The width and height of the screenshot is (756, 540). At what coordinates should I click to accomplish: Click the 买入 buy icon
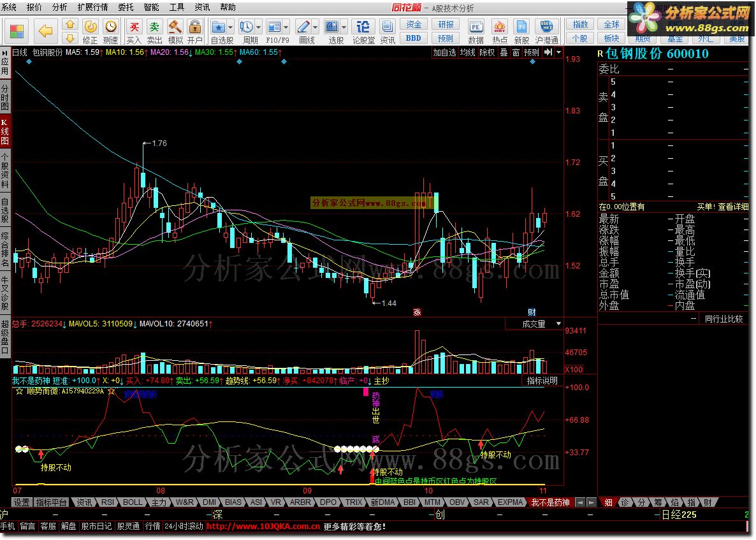pos(134,31)
